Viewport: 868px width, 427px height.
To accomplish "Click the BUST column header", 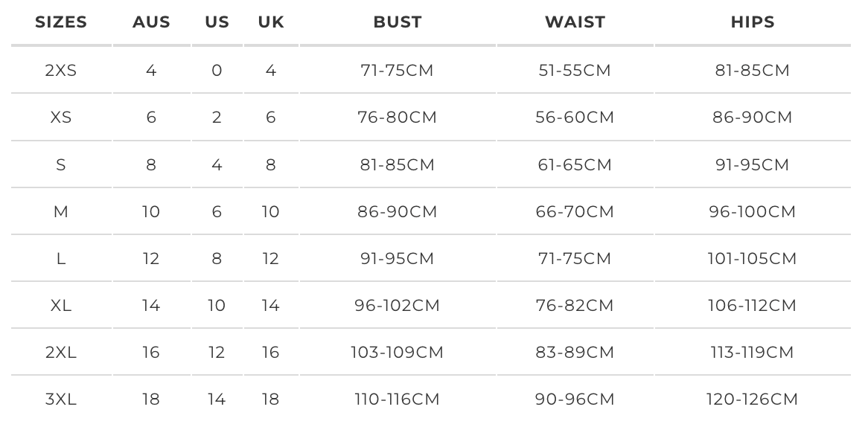I will (x=398, y=22).
